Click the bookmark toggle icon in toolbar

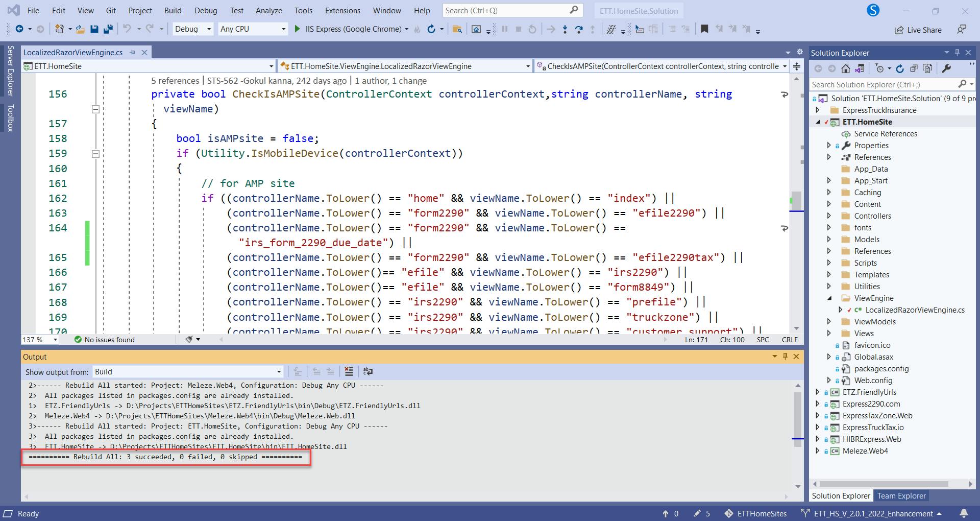[704, 29]
